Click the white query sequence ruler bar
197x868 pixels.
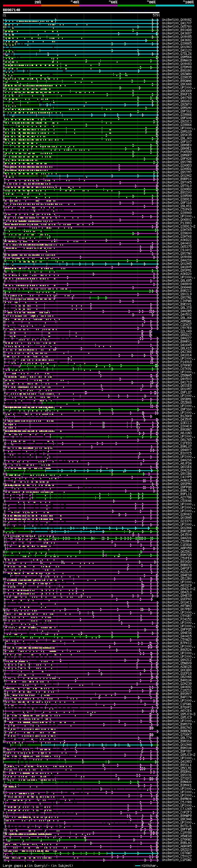81,13
